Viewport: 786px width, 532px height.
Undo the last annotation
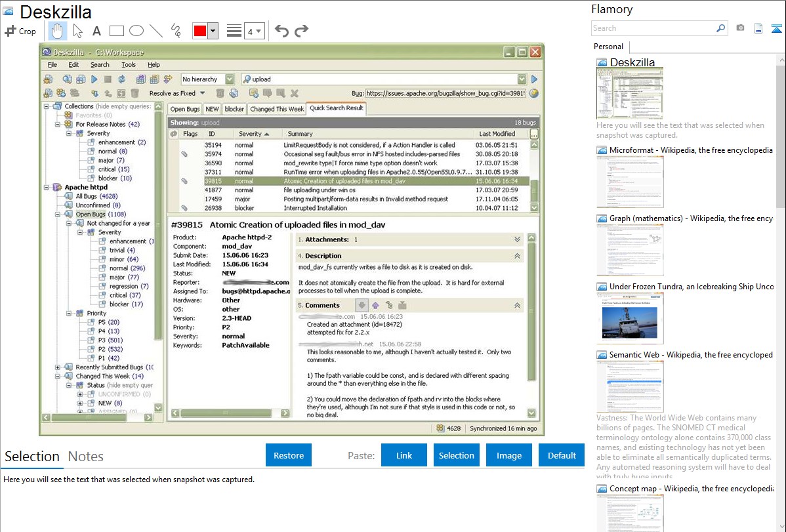click(281, 31)
